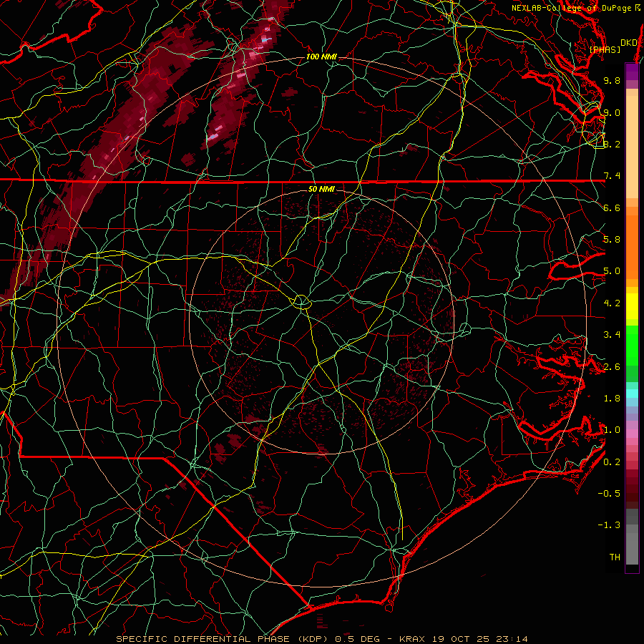Screen dimensions: 644x644
Task: Click the 19 OCT 25 23:14 timestamp
Action: pyautogui.click(x=479, y=639)
